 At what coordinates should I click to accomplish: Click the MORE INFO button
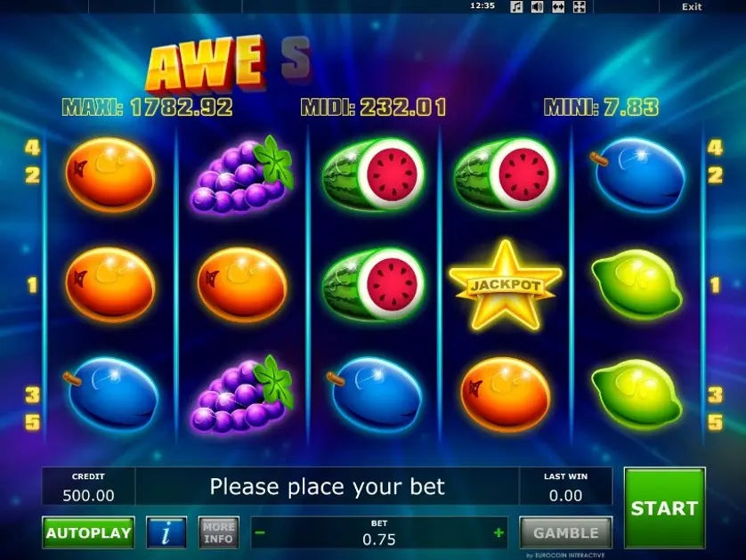tap(219, 532)
